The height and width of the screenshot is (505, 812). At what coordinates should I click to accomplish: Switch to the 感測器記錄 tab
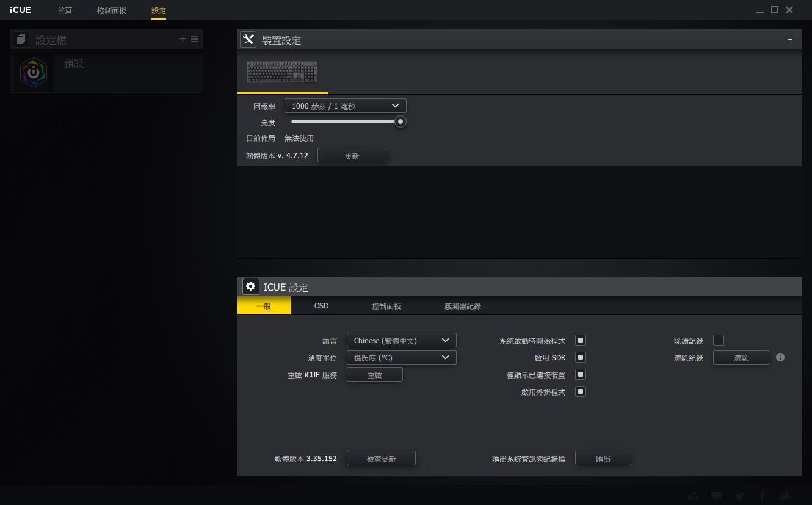(463, 306)
